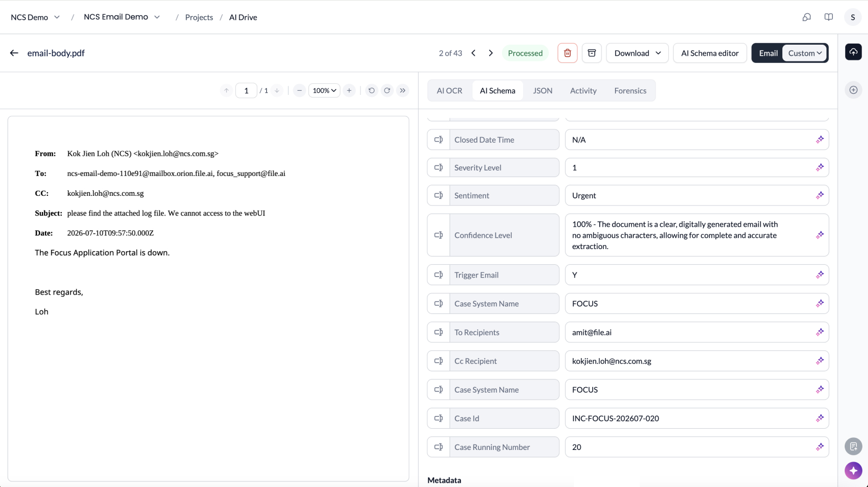Screen dimensions: 868x487
Task: Click the sparkle icon in the Trigger Email field
Action: 820,275
